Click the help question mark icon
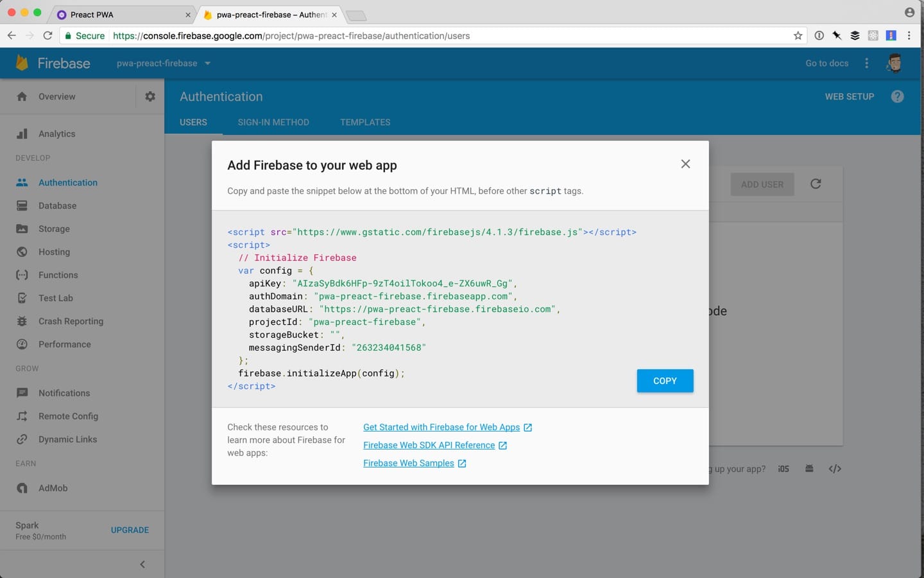 coord(898,96)
